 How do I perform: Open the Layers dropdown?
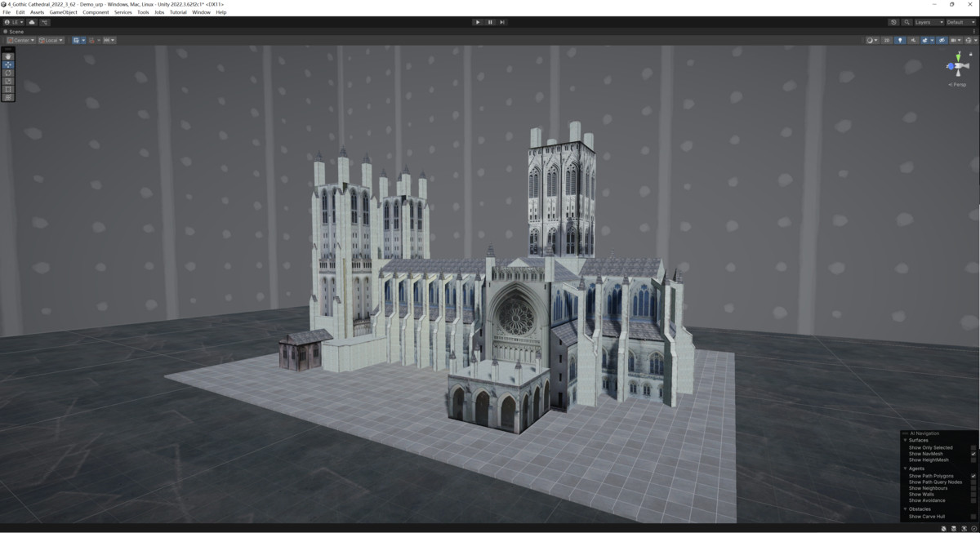pos(927,22)
